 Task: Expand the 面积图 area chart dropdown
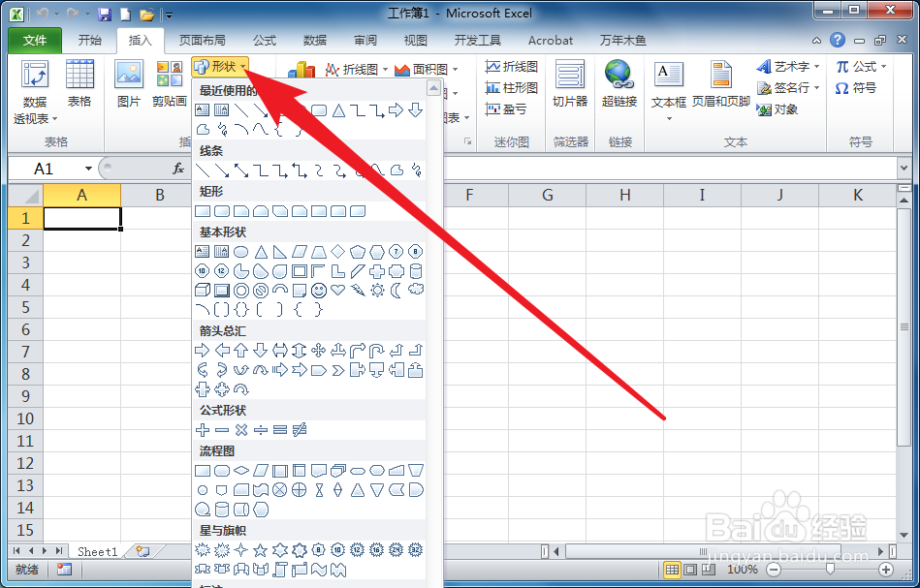tap(456, 69)
